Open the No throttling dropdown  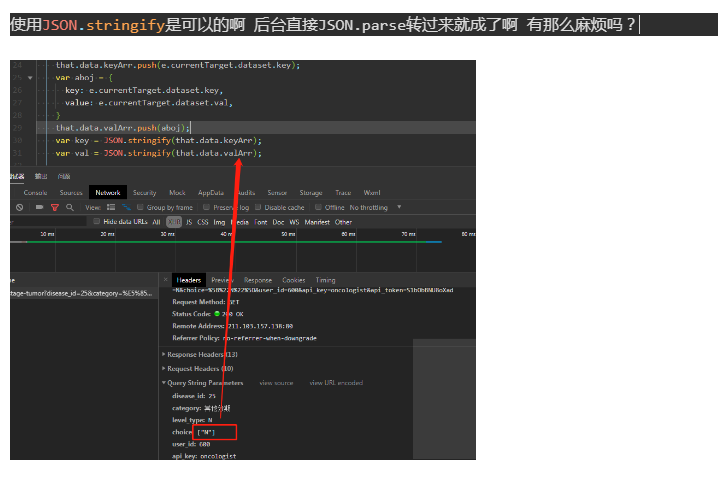pos(375,207)
